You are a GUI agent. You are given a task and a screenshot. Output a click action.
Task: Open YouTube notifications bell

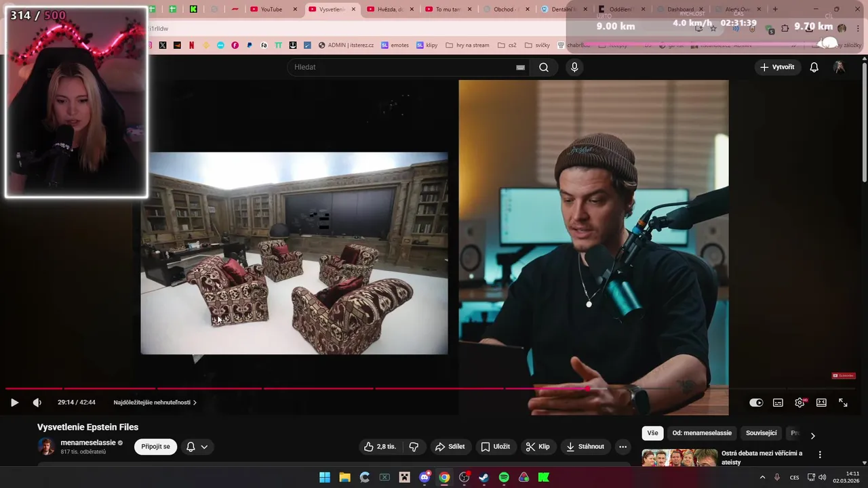[x=814, y=67]
